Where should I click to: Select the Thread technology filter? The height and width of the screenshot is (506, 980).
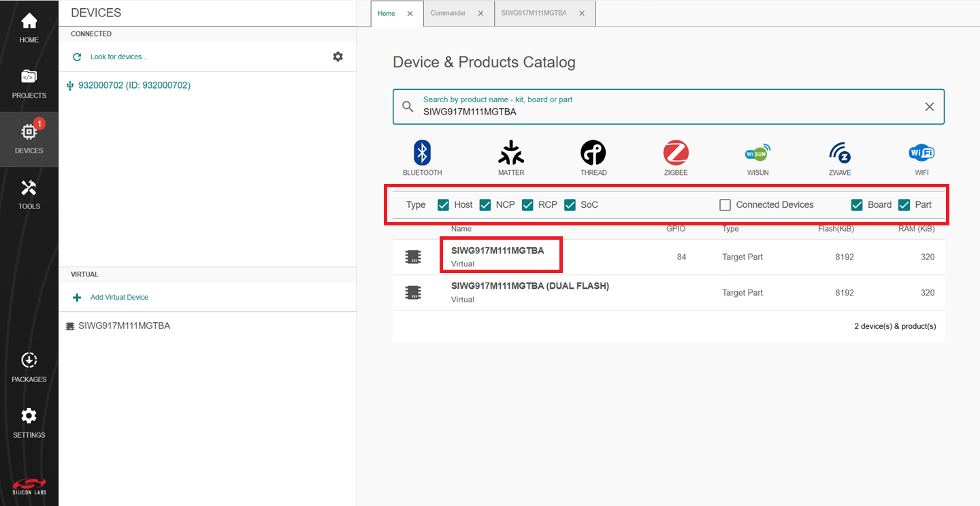point(593,158)
